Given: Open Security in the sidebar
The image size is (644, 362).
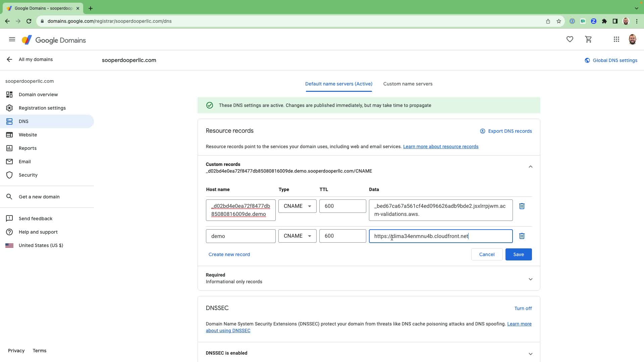Looking at the screenshot, I should [28, 175].
